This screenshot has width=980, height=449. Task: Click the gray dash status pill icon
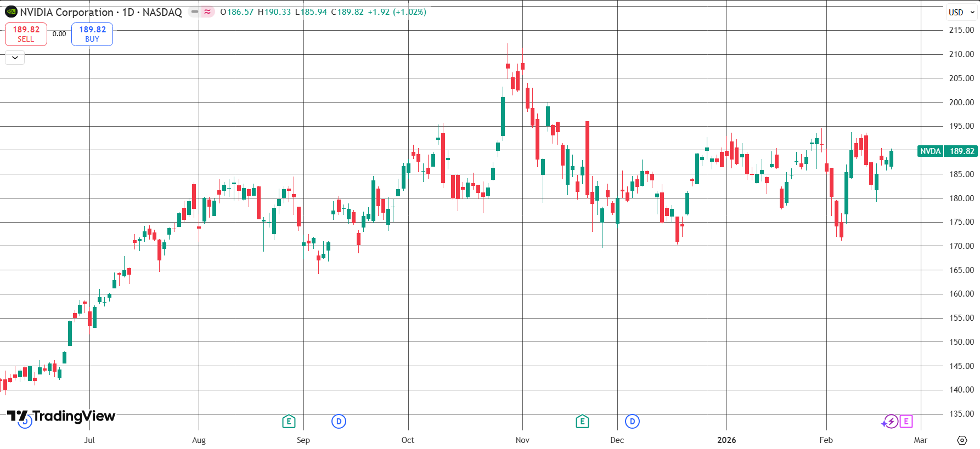195,12
